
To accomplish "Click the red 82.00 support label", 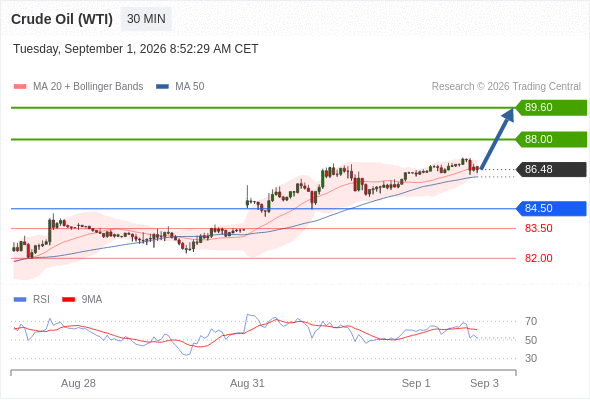I will point(538,258).
